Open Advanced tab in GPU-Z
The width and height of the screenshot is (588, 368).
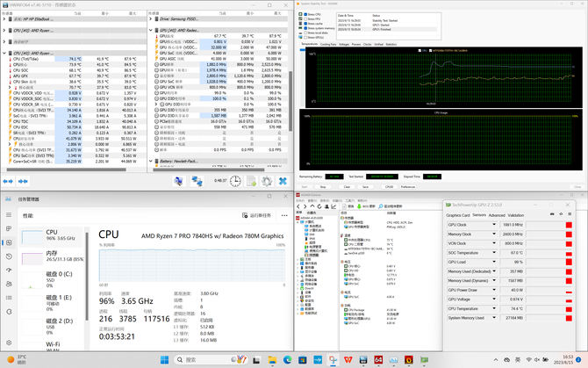coord(497,215)
